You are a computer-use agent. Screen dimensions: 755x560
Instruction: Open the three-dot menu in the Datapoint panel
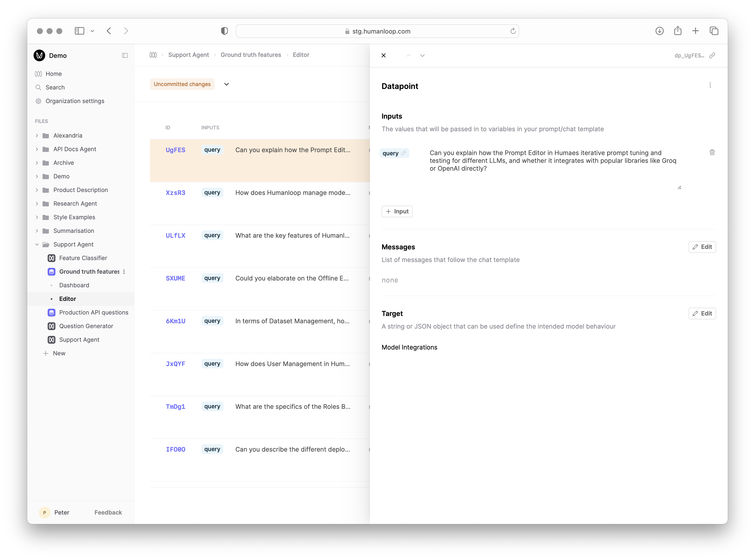(x=710, y=85)
